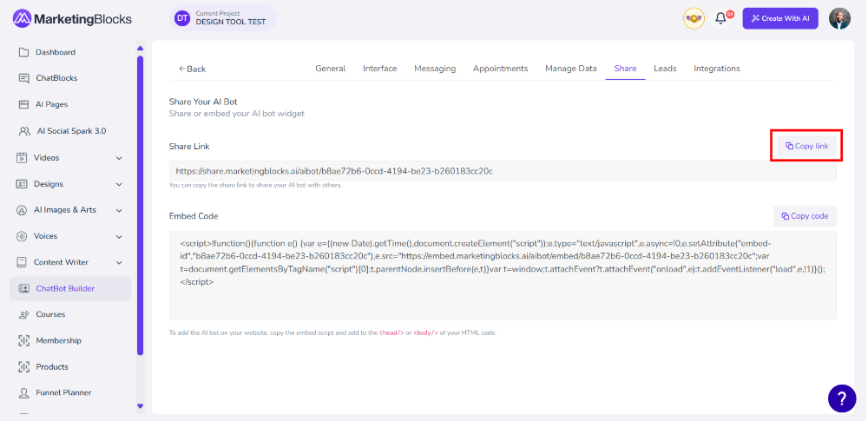Switch to the Messaging tab
Image resolution: width=868 pixels, height=421 pixels.
coord(435,69)
